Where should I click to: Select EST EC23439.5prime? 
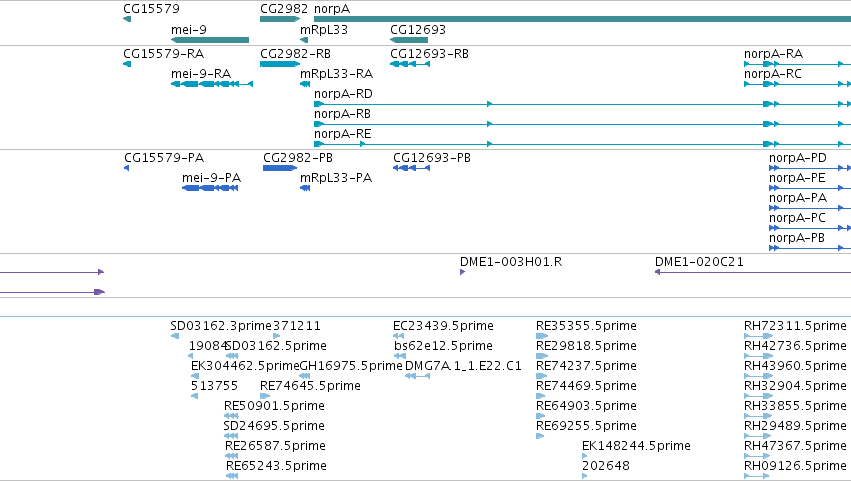click(443, 326)
